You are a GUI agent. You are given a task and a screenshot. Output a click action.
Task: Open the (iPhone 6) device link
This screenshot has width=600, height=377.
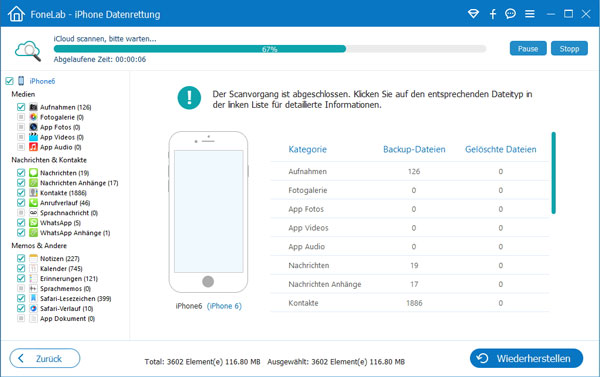tap(224, 306)
